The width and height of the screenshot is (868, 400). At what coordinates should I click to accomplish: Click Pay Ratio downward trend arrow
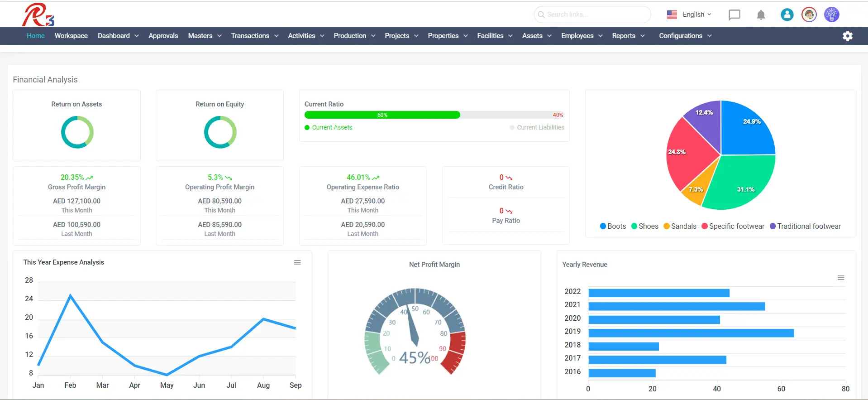[509, 211]
